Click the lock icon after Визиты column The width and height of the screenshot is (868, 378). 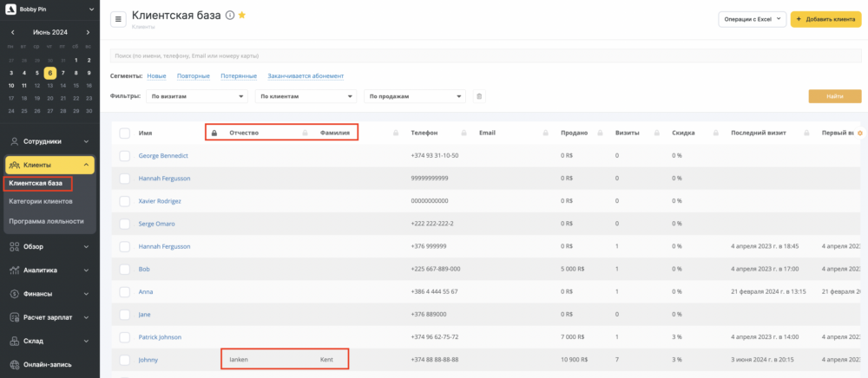point(657,134)
